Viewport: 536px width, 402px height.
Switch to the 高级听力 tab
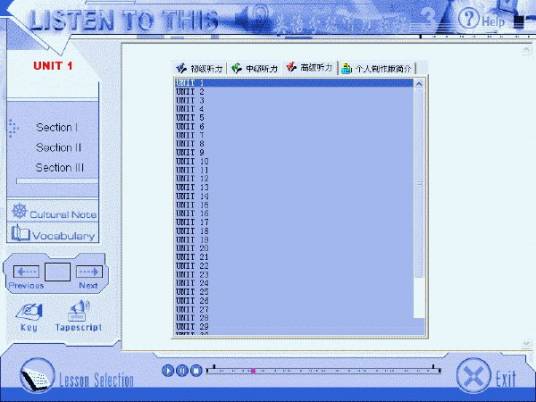tap(309, 68)
